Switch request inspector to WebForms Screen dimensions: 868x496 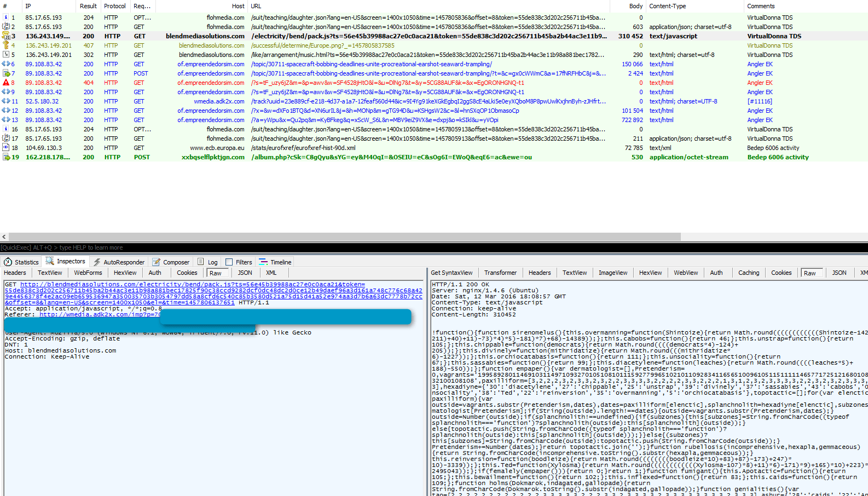click(88, 273)
